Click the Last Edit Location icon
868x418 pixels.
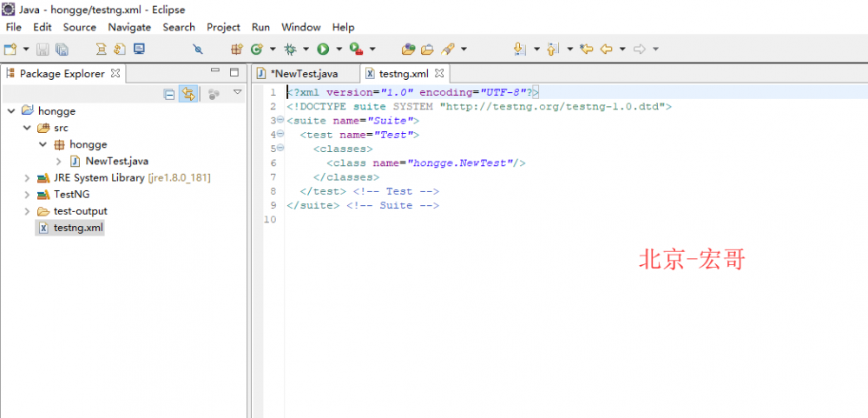click(586, 50)
